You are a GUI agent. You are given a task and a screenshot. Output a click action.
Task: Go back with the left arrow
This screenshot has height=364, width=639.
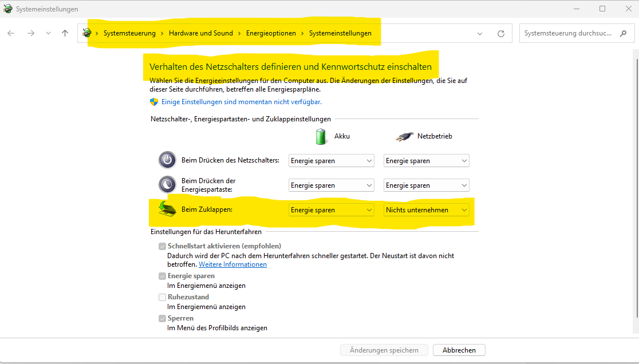click(11, 33)
